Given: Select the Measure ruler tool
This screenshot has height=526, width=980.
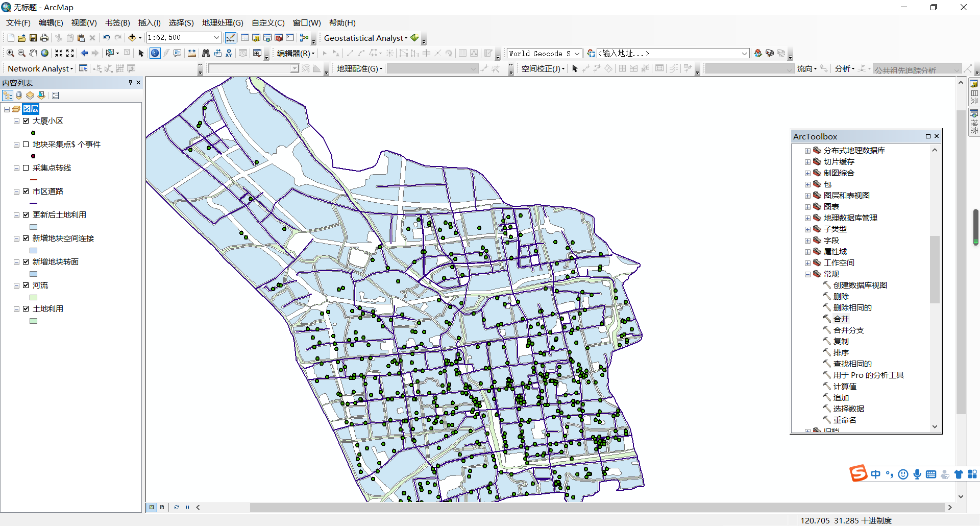Looking at the screenshot, I should (192, 53).
